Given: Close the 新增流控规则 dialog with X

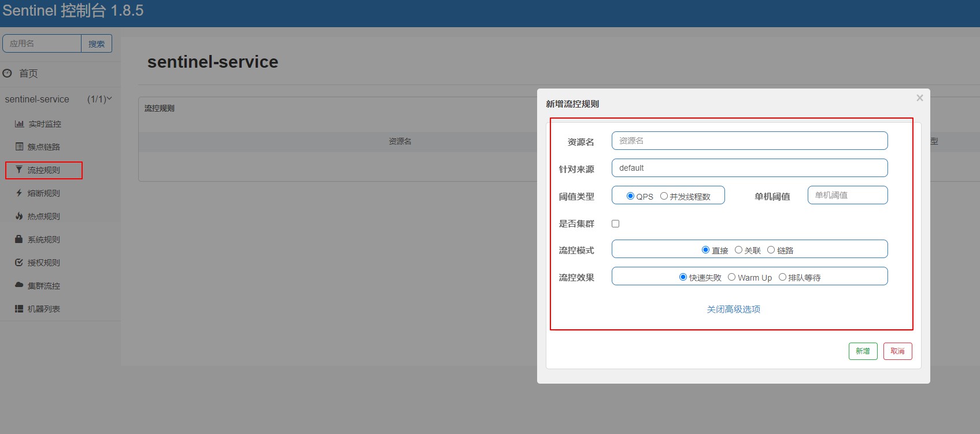Looking at the screenshot, I should point(919,98).
